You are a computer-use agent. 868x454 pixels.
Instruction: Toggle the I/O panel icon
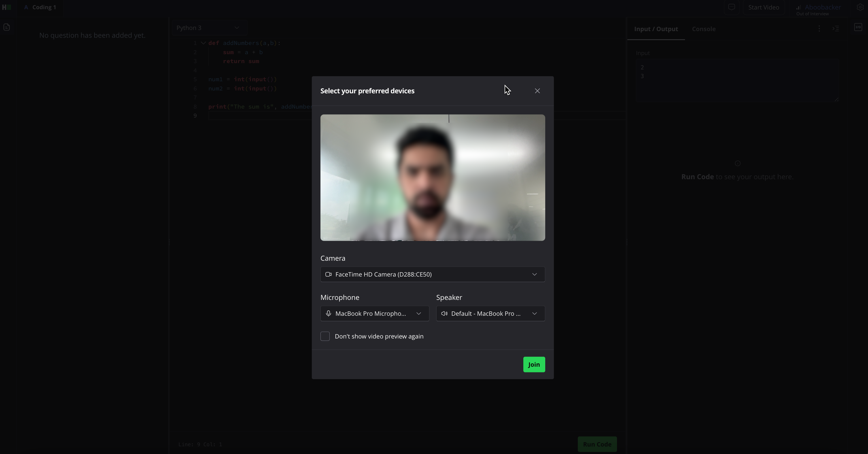coord(858,27)
